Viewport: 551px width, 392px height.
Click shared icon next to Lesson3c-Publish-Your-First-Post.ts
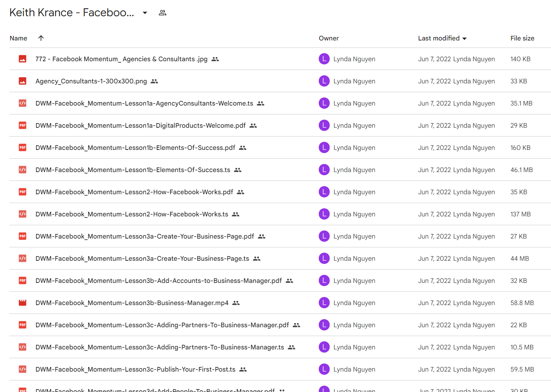243,369
